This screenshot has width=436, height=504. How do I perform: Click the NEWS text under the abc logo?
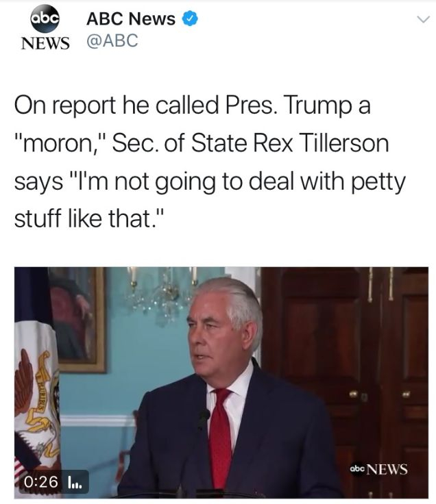click(45, 43)
